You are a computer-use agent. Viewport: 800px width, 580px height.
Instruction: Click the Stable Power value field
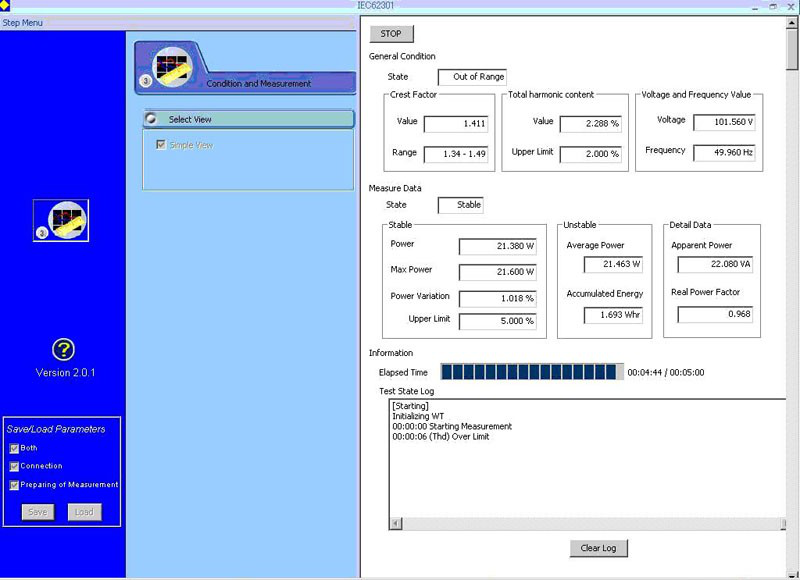tap(497, 246)
